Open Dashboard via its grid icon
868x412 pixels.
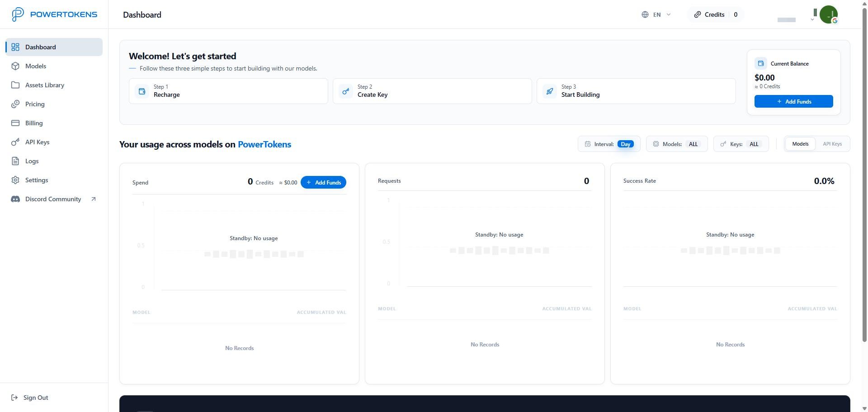(15, 47)
